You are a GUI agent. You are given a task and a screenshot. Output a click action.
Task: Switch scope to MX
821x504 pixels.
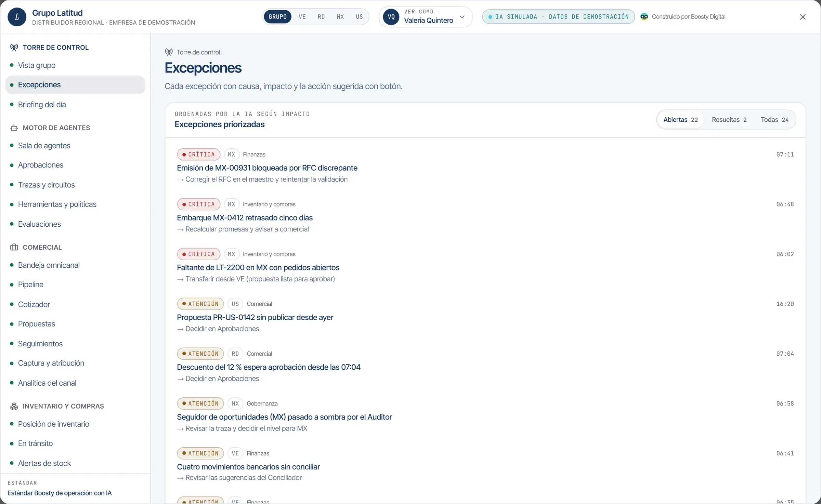pos(340,17)
